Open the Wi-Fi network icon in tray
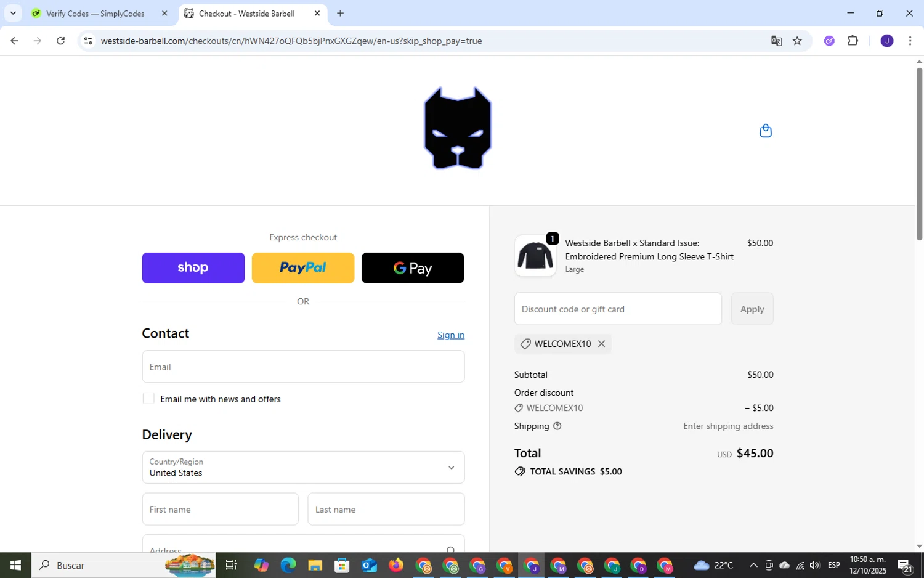The height and width of the screenshot is (578, 924). (800, 565)
